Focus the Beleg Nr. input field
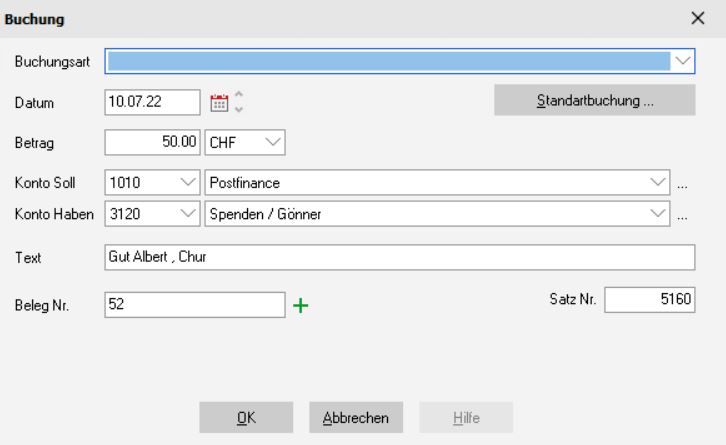The height and width of the screenshot is (445, 726). pyautogui.click(x=194, y=304)
